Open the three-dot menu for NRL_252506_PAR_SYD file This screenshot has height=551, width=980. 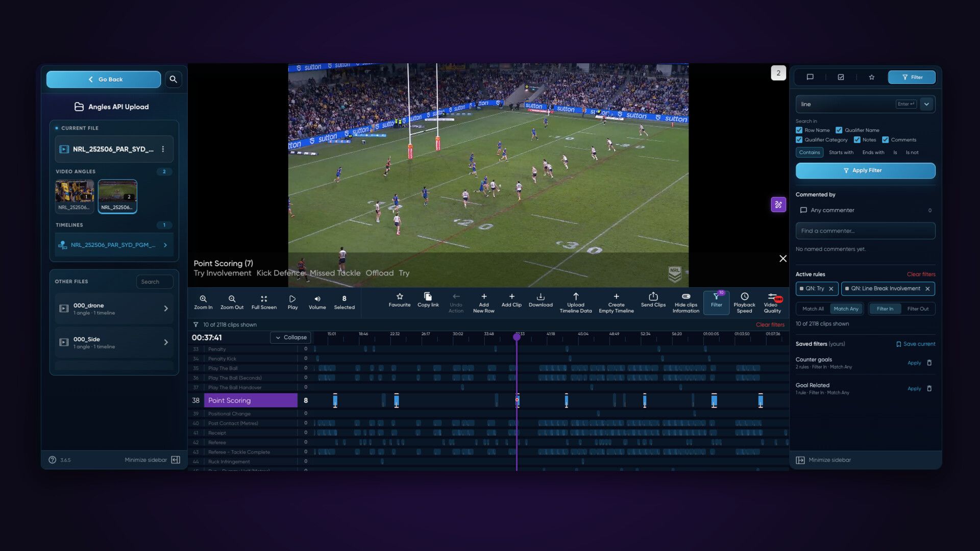(163, 149)
